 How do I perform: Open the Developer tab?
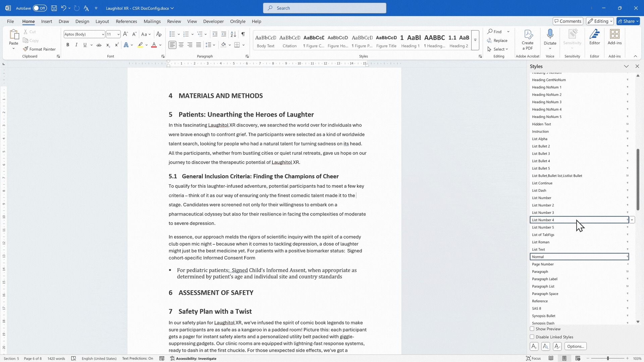tap(213, 21)
